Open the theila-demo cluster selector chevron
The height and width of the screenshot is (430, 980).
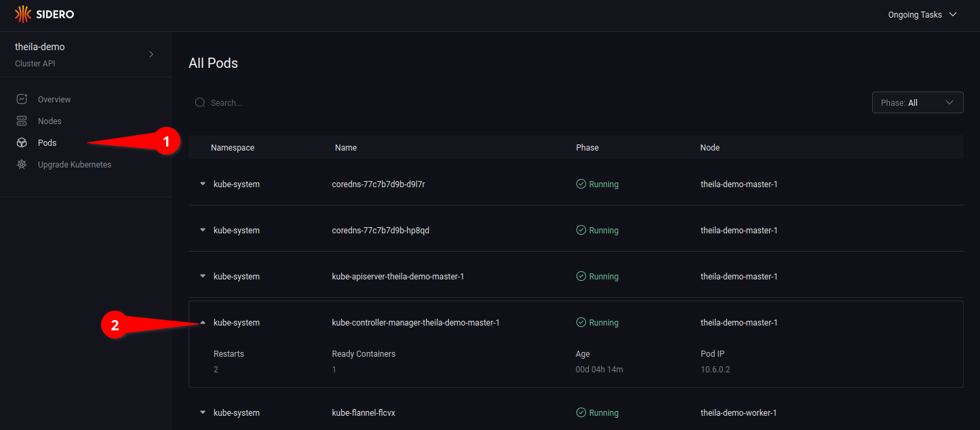point(151,54)
